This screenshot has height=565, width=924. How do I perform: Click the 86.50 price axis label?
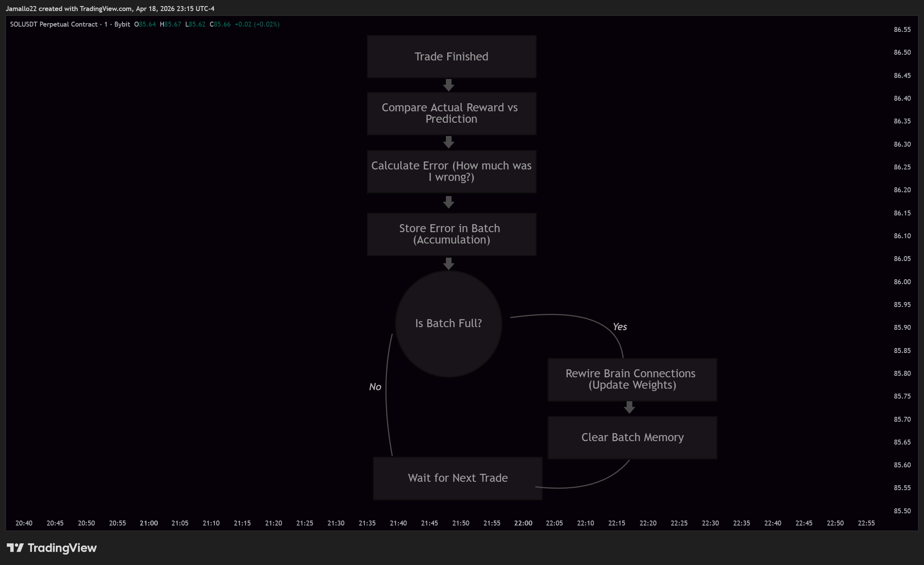pos(902,52)
